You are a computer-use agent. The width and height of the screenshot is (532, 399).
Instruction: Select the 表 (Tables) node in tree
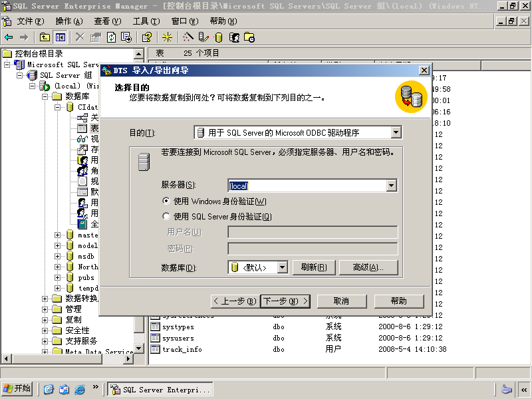[94, 128]
